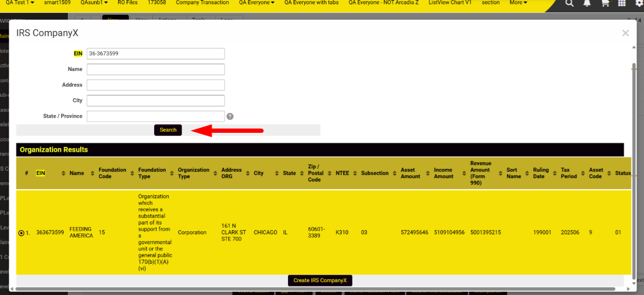Click the Search button

click(x=168, y=130)
